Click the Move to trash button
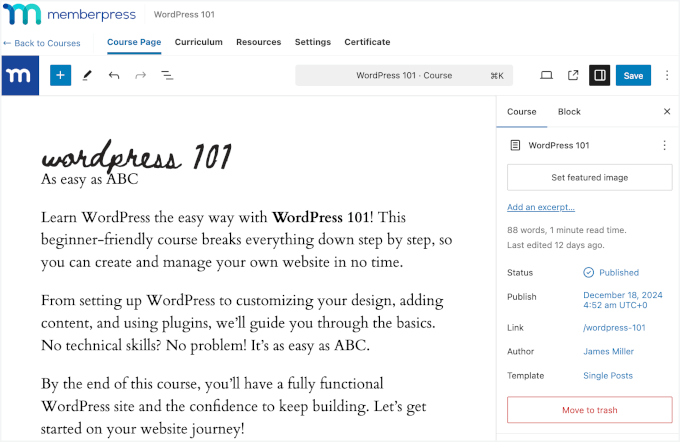 pos(589,410)
